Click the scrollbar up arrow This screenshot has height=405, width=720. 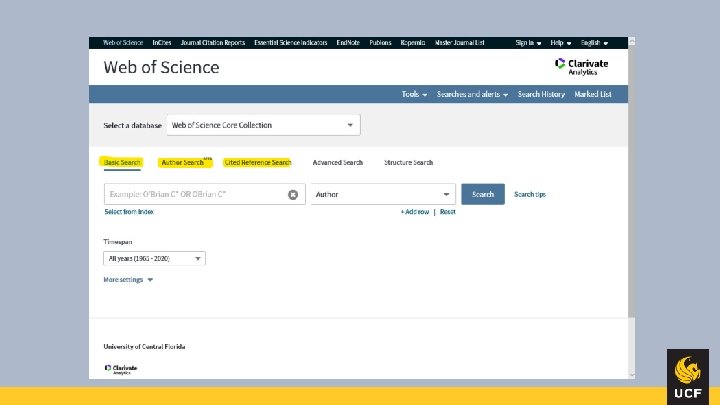632,41
